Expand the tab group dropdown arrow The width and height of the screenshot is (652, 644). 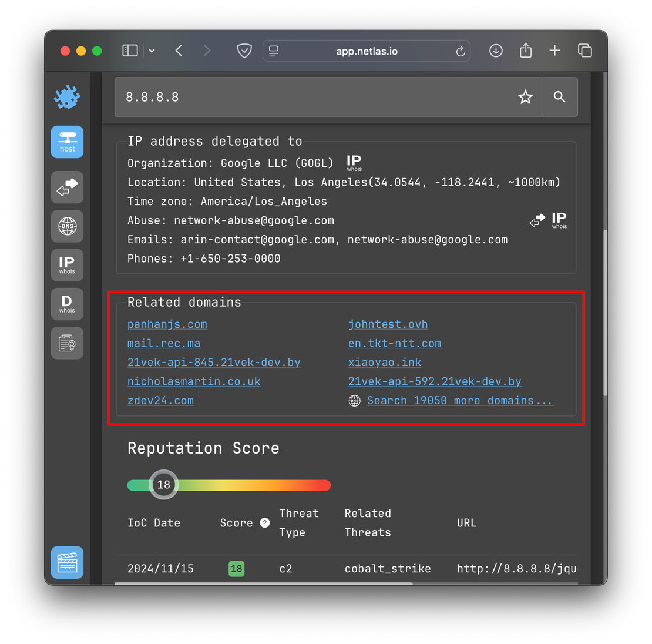point(152,51)
